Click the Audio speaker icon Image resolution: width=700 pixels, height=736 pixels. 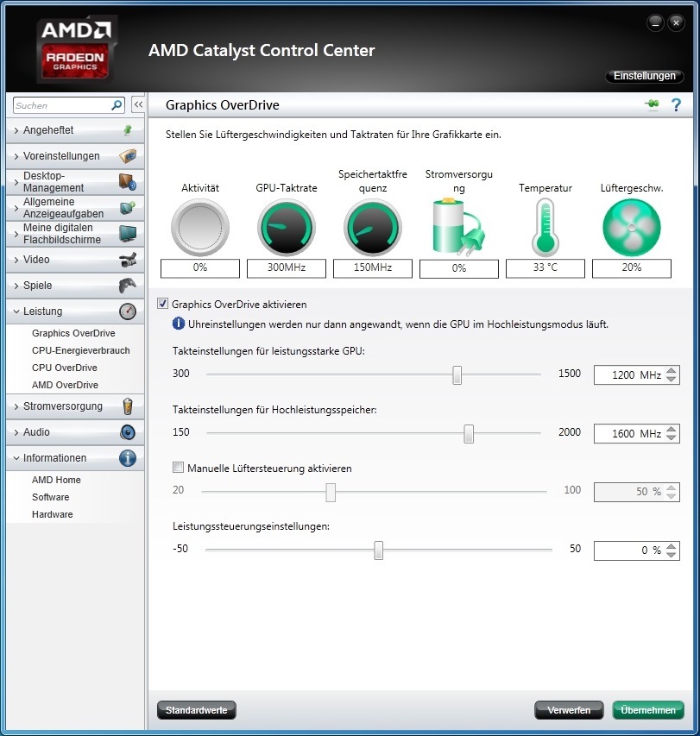(x=128, y=431)
